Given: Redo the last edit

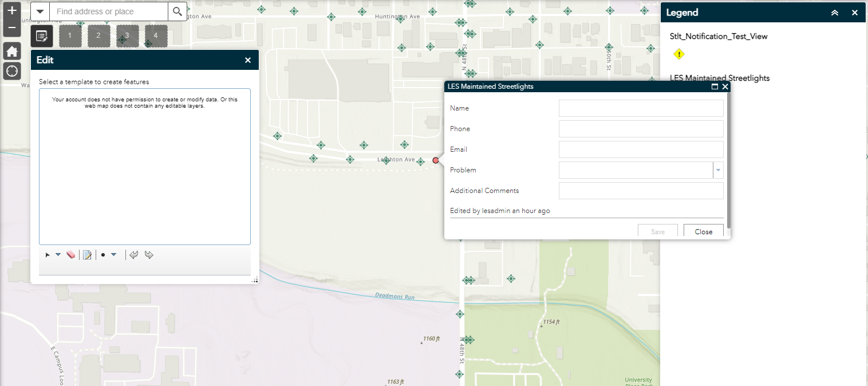Looking at the screenshot, I should point(149,255).
